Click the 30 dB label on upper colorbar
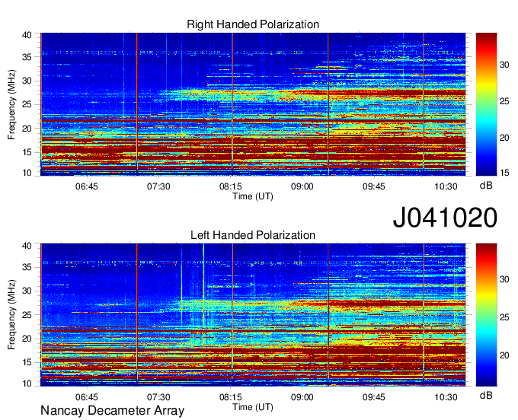 click(504, 65)
